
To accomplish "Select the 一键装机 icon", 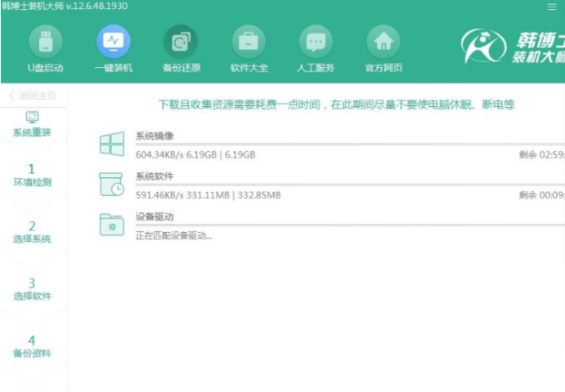I will coord(113,41).
